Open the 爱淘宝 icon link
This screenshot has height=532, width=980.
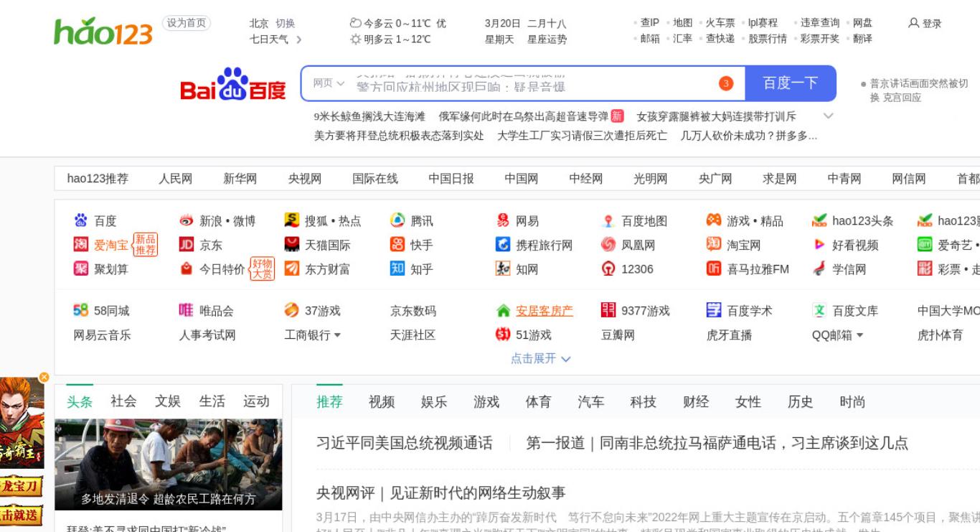(x=81, y=245)
